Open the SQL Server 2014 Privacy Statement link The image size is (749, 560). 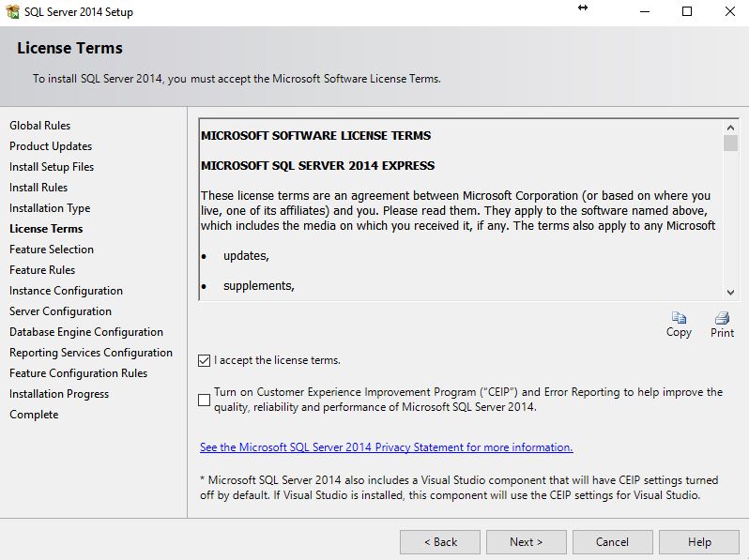coord(386,447)
